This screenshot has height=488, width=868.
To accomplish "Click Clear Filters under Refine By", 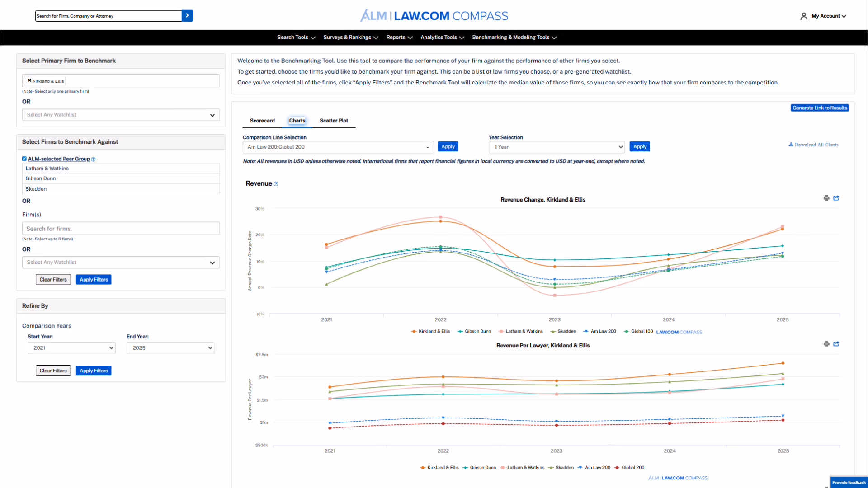I will click(53, 371).
